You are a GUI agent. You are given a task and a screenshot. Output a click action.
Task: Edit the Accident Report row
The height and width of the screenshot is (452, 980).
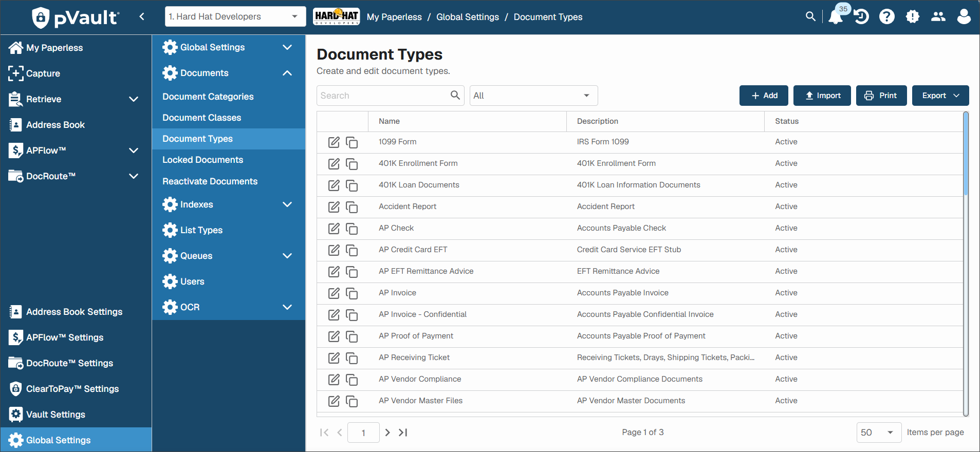click(334, 206)
